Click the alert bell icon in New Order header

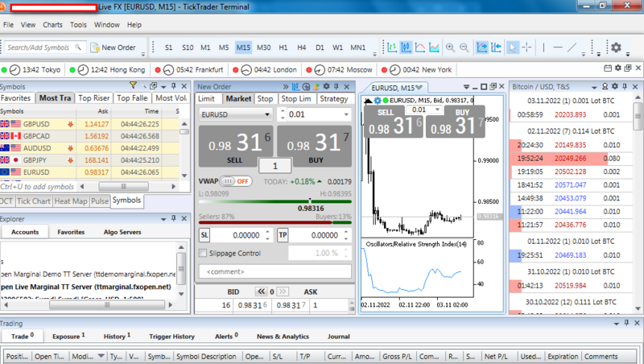[x=316, y=86]
